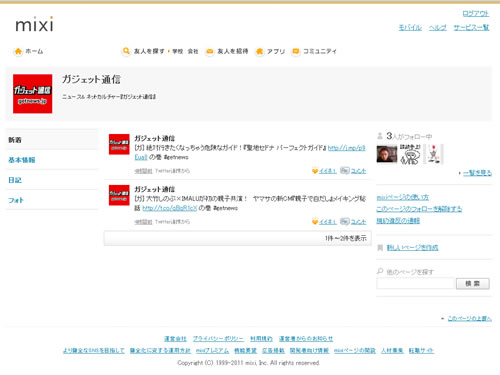
Task: Click the コメント icon on second post
Action: (x=345, y=221)
